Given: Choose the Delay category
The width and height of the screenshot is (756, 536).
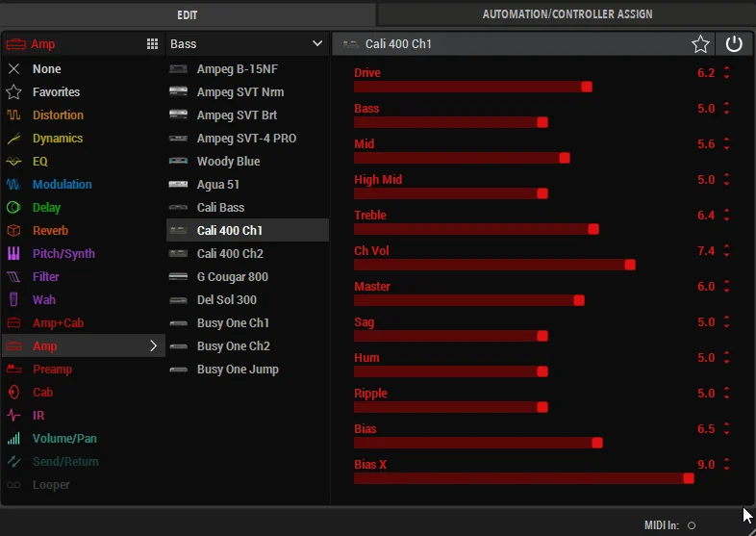Looking at the screenshot, I should (x=84, y=208).
